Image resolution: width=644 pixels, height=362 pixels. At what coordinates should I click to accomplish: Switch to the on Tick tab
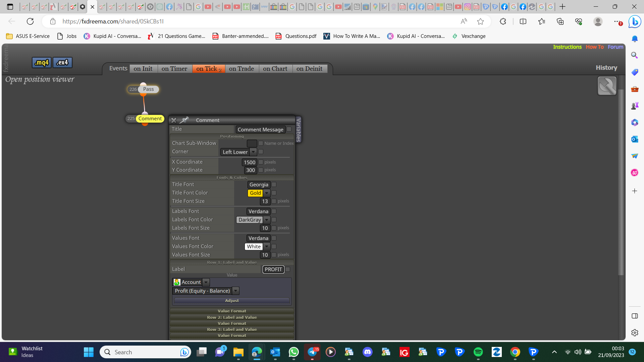(x=209, y=69)
